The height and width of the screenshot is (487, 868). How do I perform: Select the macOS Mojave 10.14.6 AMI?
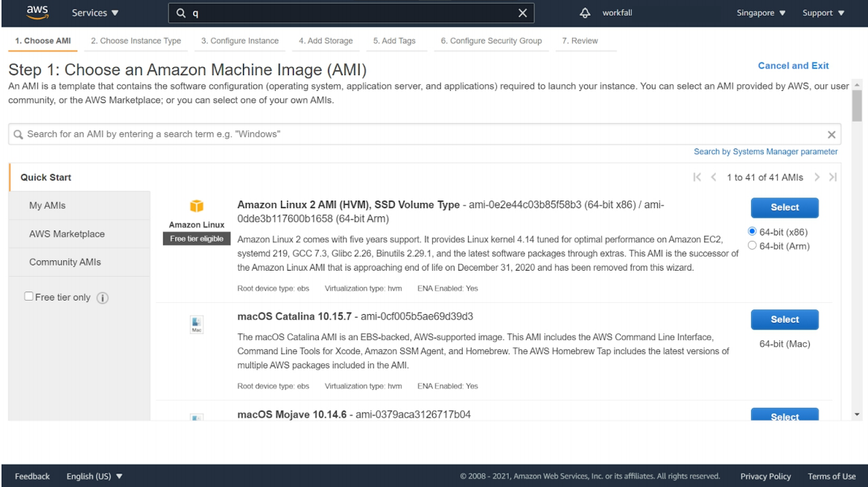[x=785, y=415]
